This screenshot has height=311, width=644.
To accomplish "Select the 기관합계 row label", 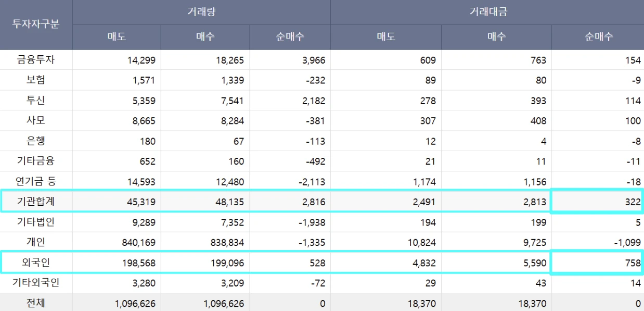I will tap(36, 202).
